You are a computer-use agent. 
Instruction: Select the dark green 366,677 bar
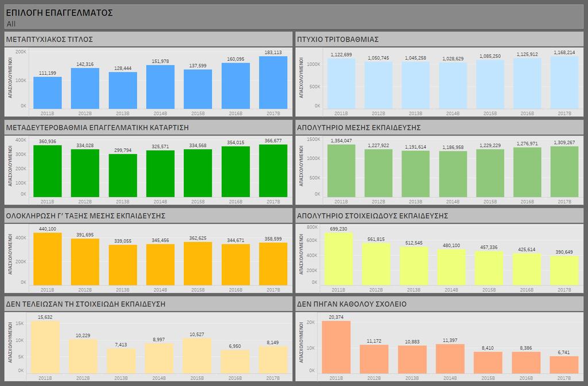273,171
